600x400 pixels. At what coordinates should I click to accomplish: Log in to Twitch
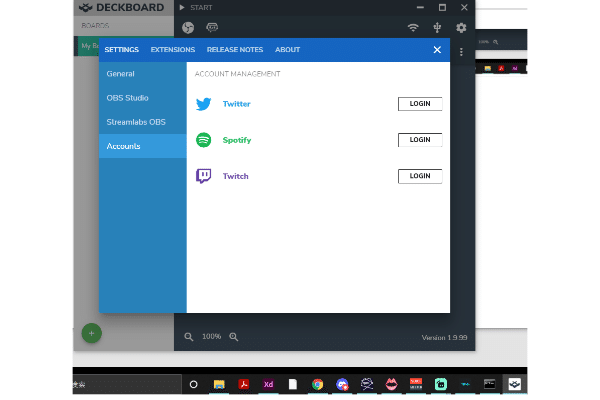[x=420, y=176]
